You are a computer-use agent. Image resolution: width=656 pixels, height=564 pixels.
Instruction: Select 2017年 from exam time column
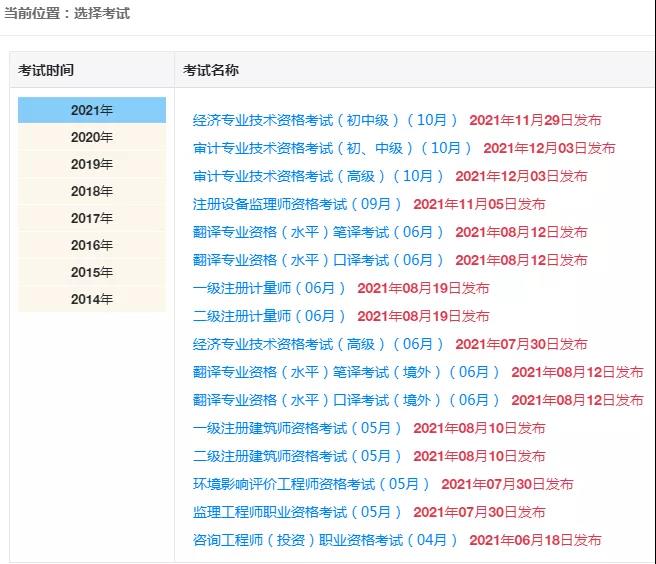(92, 218)
